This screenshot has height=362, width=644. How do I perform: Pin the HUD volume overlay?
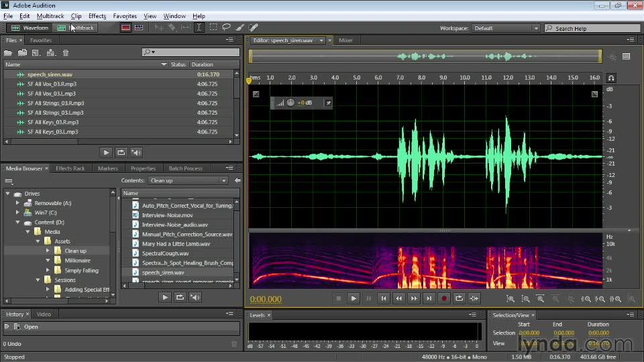click(x=328, y=103)
